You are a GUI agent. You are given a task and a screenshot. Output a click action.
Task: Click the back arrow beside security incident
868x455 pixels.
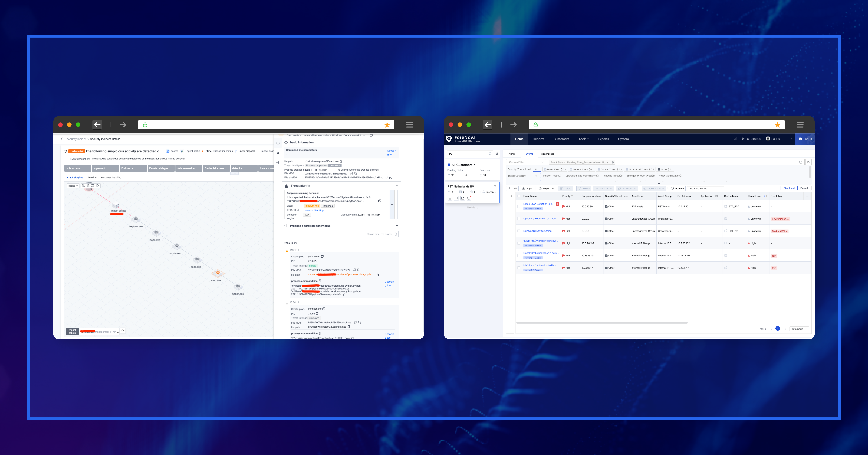(x=62, y=139)
